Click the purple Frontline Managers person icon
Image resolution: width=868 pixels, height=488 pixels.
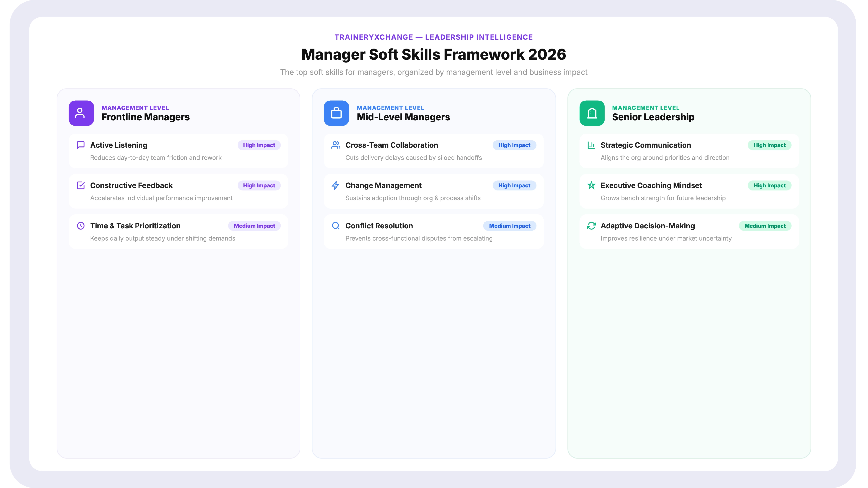pyautogui.click(x=81, y=113)
